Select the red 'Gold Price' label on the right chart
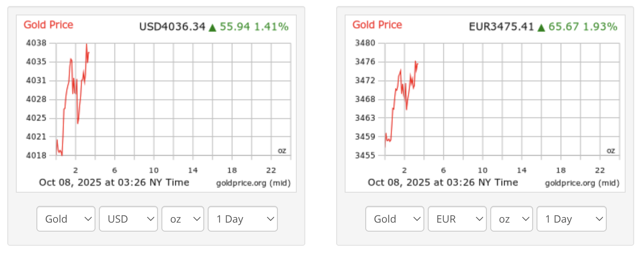Image resolution: width=644 pixels, height=256 pixels. [377, 24]
